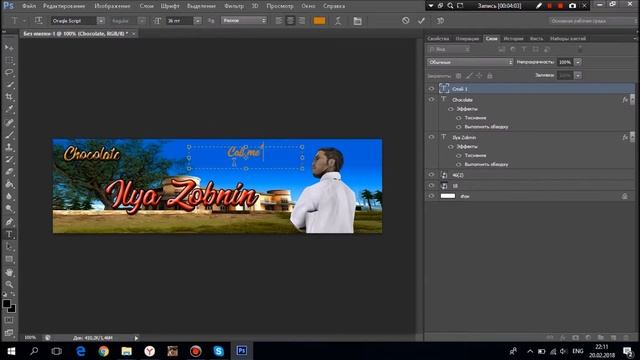Click the background color swatch in toolbox
640x360 pixels.
click(x=12, y=309)
